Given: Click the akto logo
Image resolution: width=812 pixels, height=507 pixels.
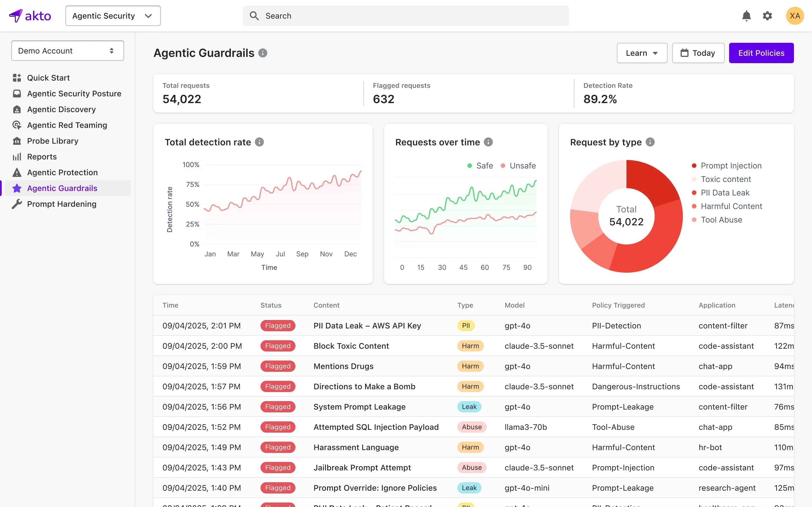Looking at the screenshot, I should (x=30, y=16).
